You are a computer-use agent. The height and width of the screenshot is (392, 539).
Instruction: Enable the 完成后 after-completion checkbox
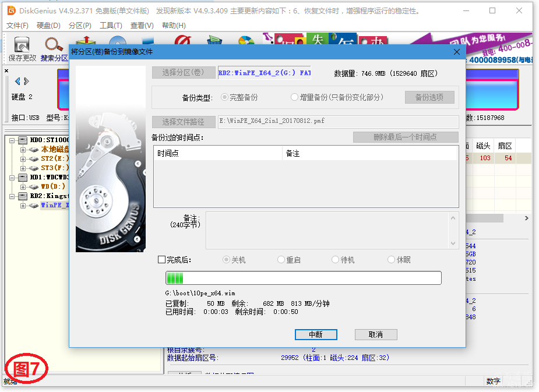click(x=161, y=259)
